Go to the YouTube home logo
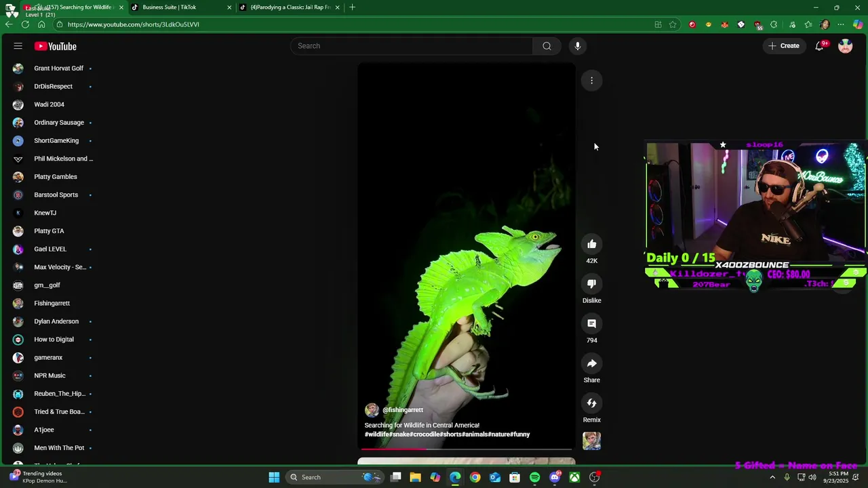The image size is (868, 488). point(56,46)
